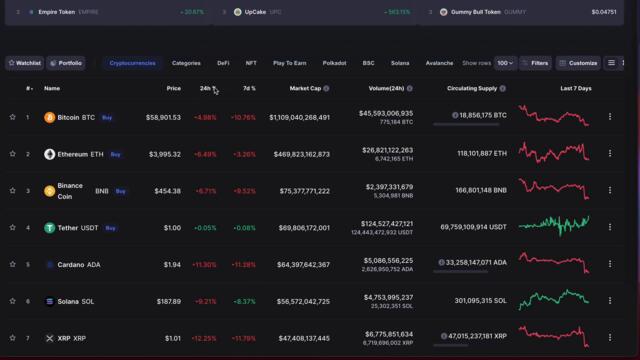Buy Binance Coin via Buy badge
Image resolution: width=640 pixels, height=360 pixels.
120,191
